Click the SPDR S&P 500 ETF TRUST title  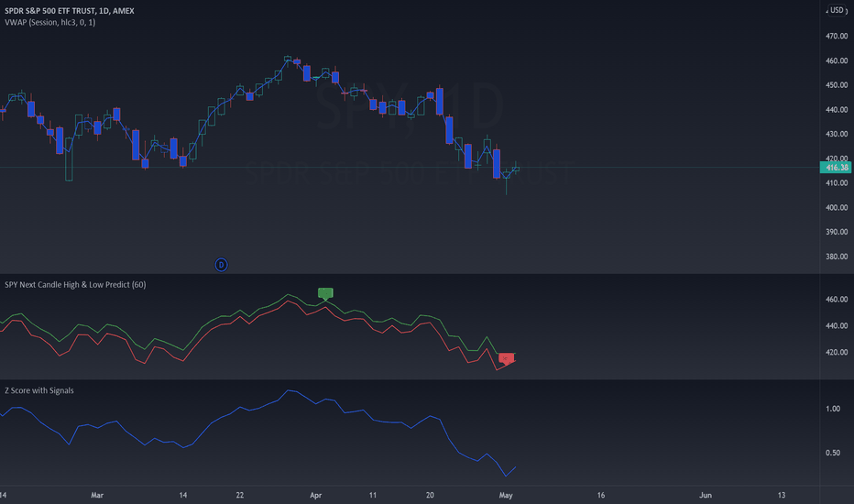coord(69,10)
